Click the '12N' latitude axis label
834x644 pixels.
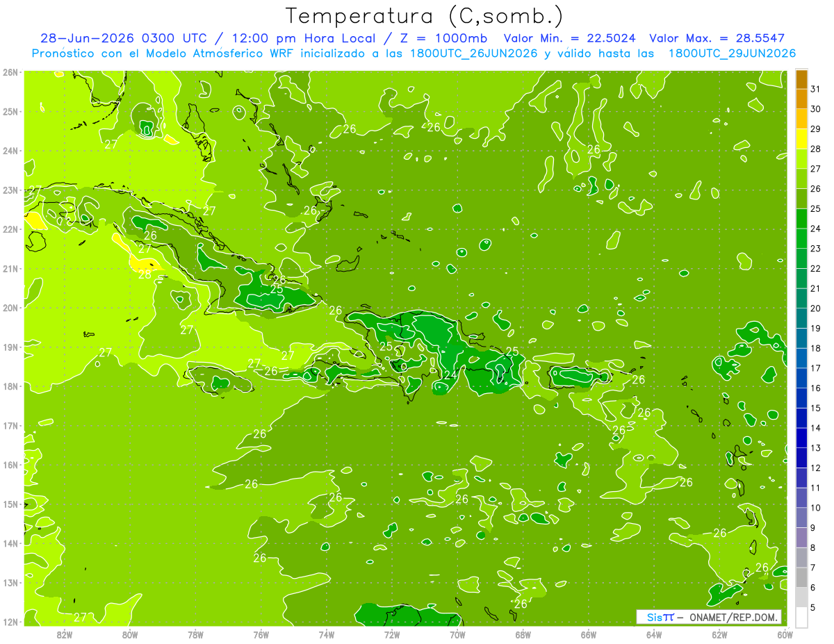click(10, 622)
